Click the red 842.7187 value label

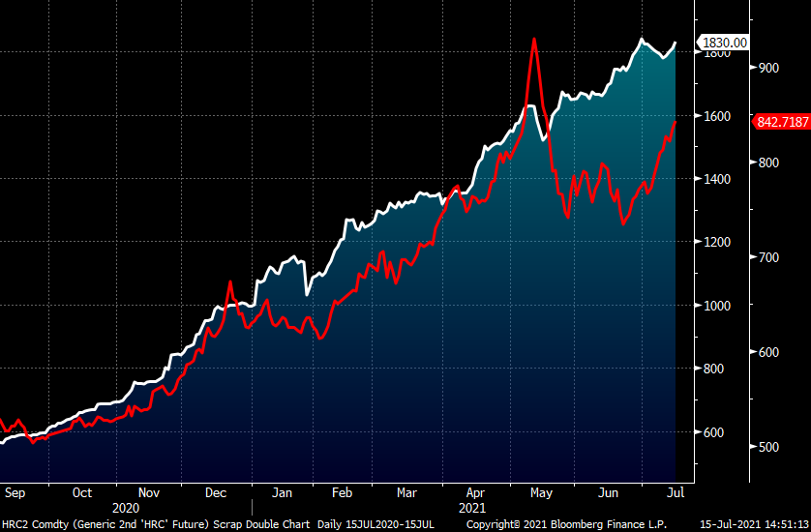780,121
